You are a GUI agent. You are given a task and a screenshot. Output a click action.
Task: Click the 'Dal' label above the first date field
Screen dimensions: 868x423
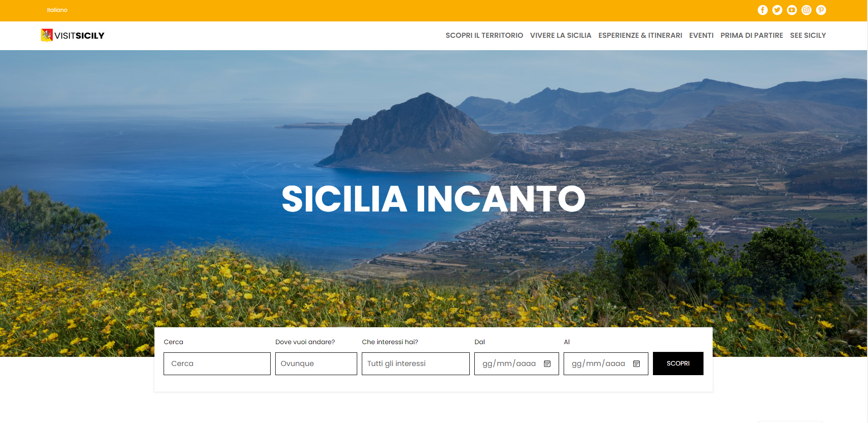point(480,342)
